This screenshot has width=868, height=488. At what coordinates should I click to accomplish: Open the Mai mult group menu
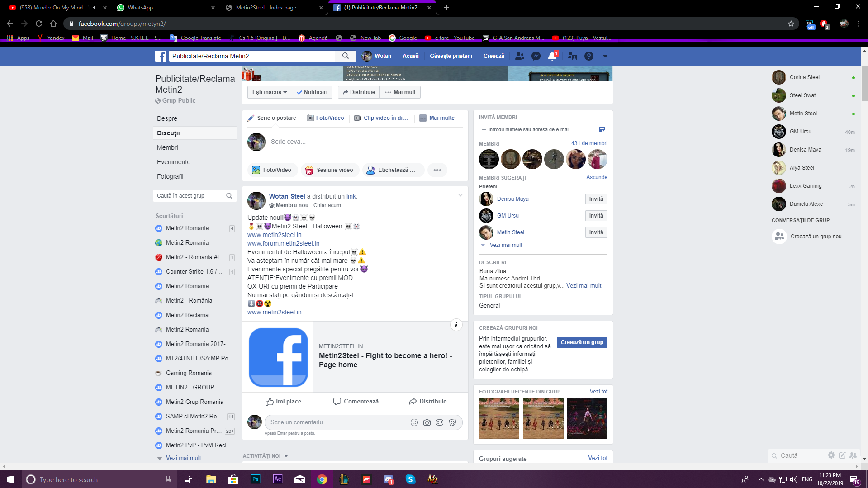(x=400, y=92)
